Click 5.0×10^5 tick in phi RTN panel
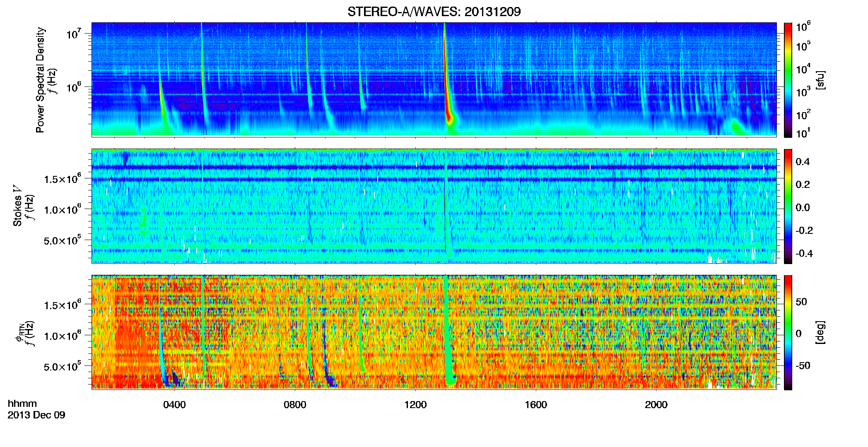The height and width of the screenshot is (447, 868). 63,367
